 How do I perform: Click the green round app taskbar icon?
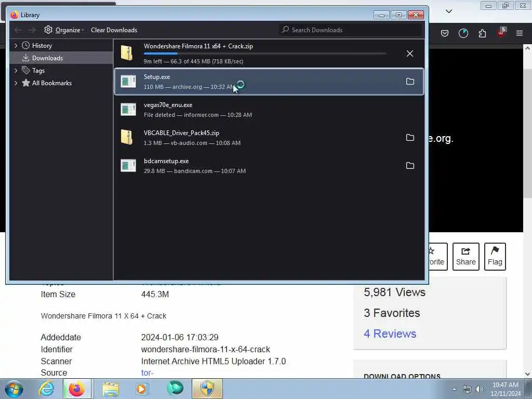175,388
